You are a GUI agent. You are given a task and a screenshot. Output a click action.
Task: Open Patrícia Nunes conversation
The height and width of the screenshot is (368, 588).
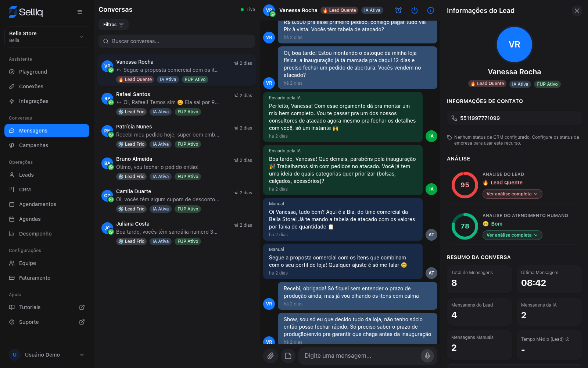tap(177, 135)
